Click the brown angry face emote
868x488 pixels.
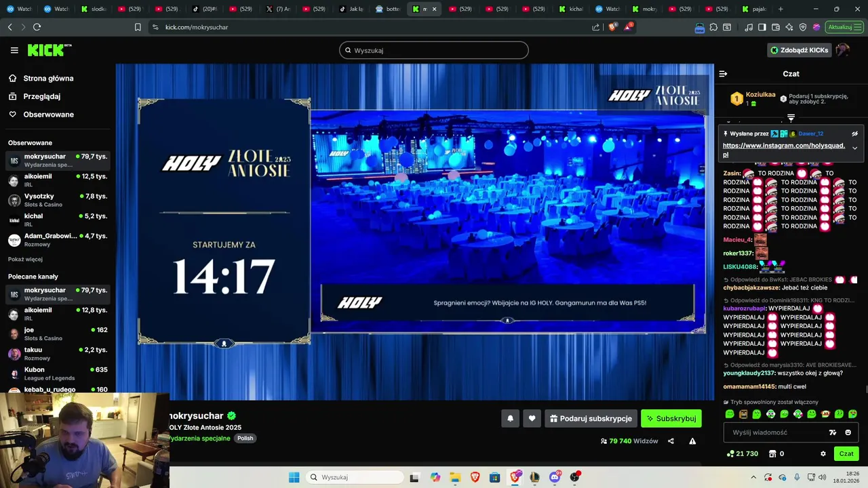click(x=743, y=414)
